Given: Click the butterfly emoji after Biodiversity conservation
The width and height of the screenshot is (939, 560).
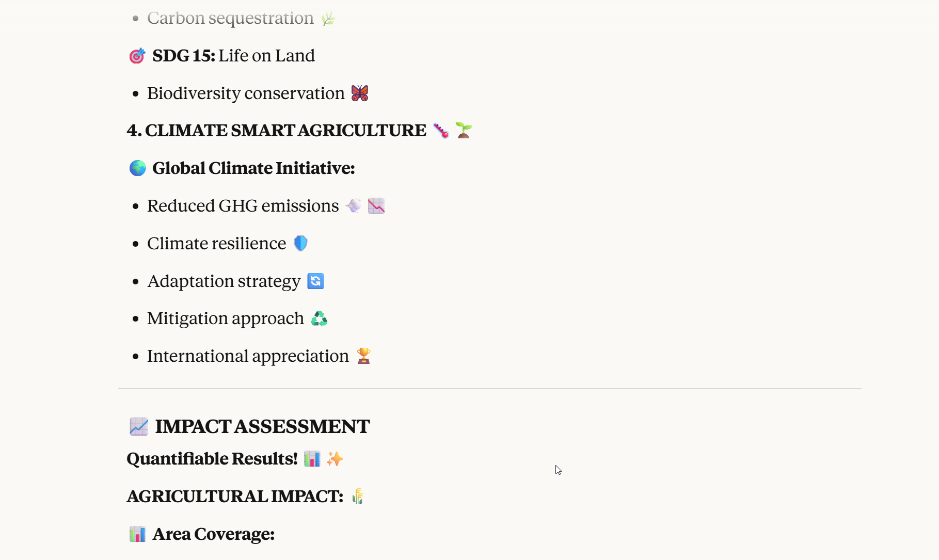Looking at the screenshot, I should pos(360,93).
